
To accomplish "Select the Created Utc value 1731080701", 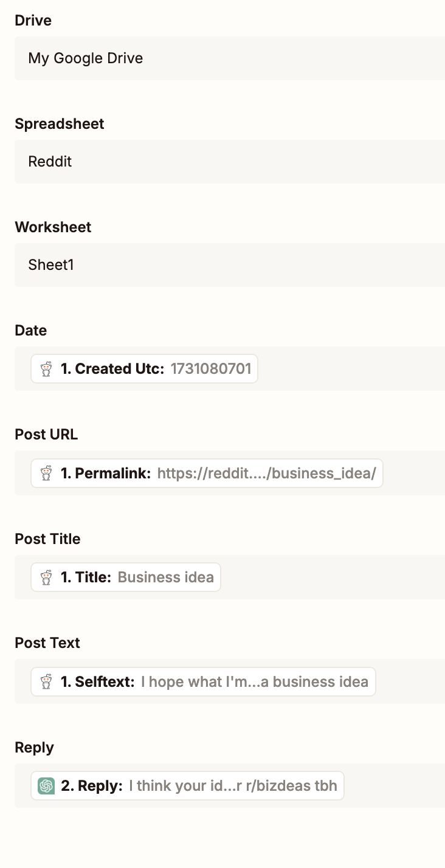I will (x=210, y=369).
